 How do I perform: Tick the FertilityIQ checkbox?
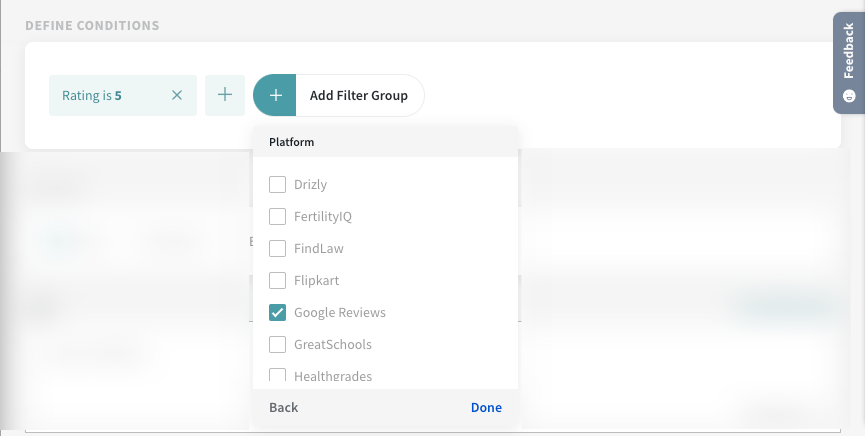pos(278,216)
